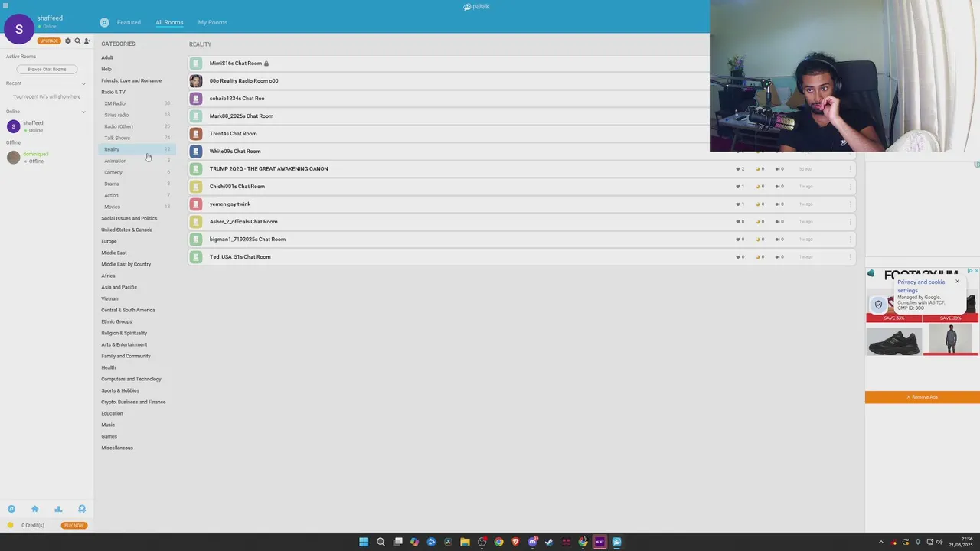Select the Computers and Technology category
Image resolution: width=980 pixels, height=551 pixels.
132,379
